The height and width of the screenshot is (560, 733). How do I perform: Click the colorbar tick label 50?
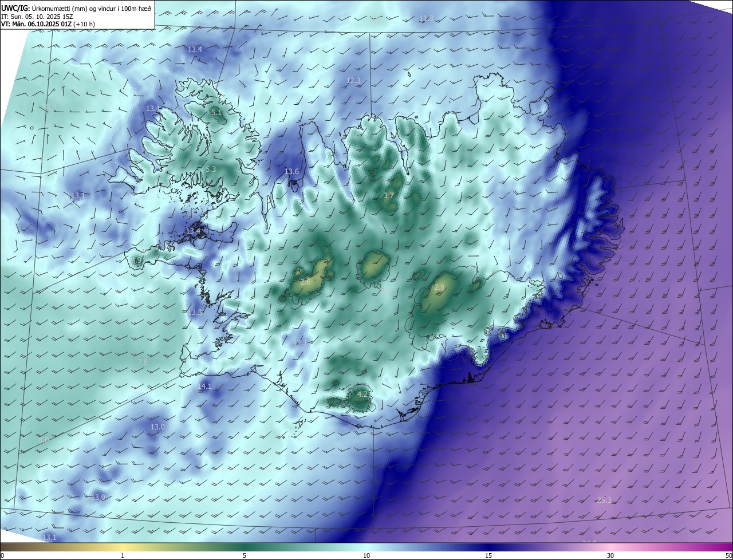(728, 555)
